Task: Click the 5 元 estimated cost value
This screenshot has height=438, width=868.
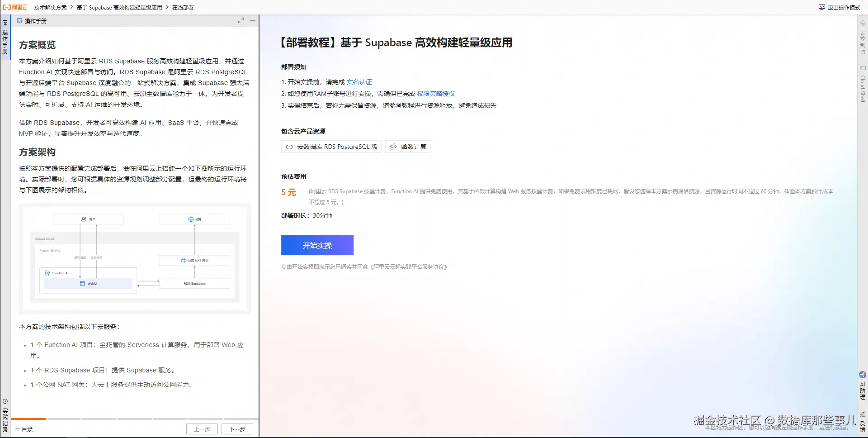Action: click(288, 192)
